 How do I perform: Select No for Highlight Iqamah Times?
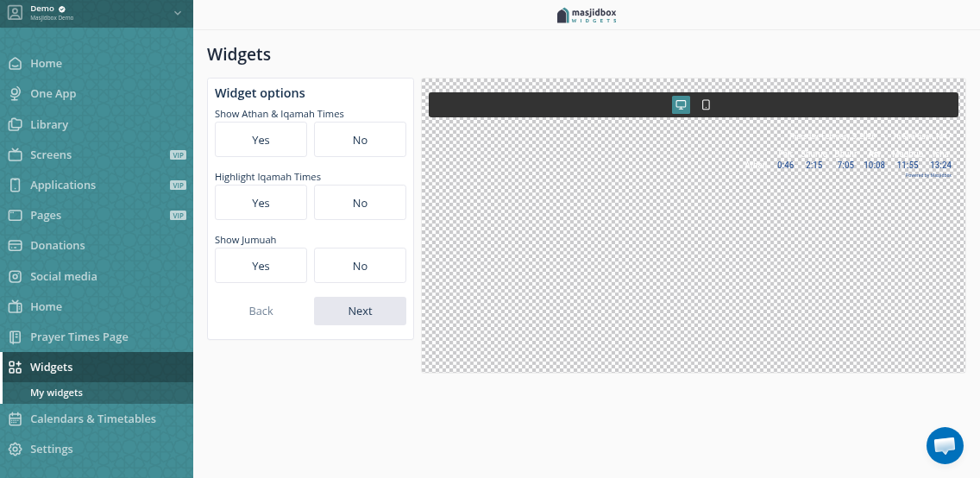tap(360, 203)
